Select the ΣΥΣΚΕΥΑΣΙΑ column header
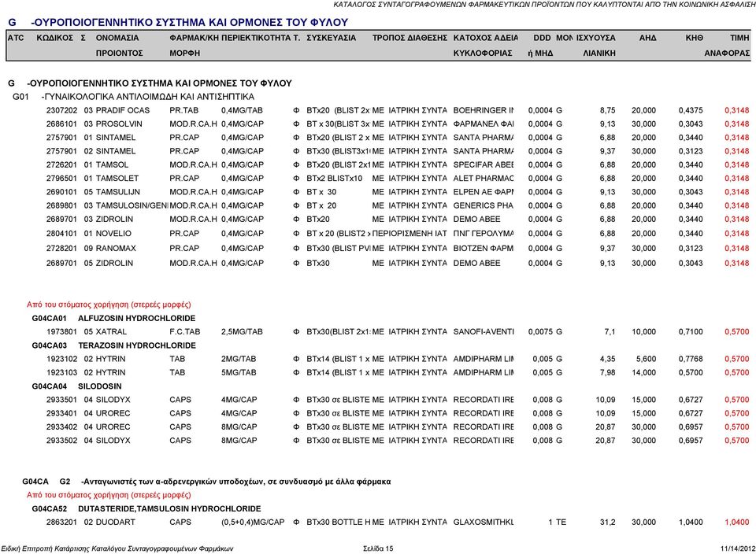This screenshot has width=756, height=554. point(332,38)
